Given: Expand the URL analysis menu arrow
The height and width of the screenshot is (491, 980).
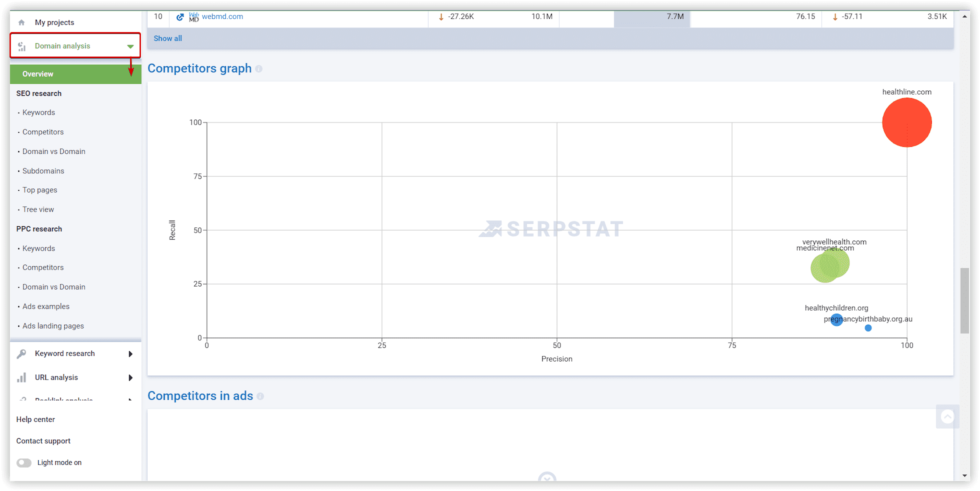Looking at the screenshot, I should pyautogui.click(x=131, y=377).
